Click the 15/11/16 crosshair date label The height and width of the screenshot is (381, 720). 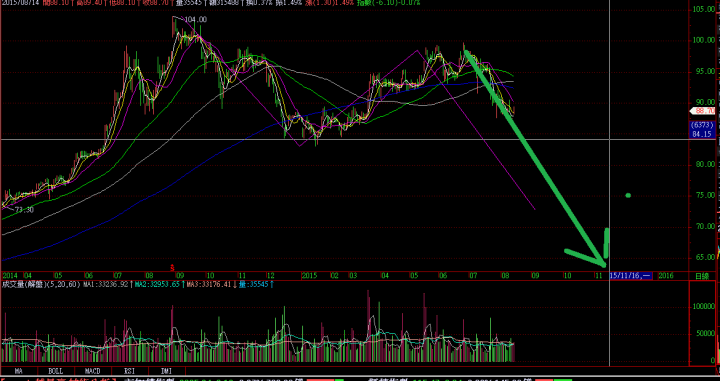(x=630, y=276)
